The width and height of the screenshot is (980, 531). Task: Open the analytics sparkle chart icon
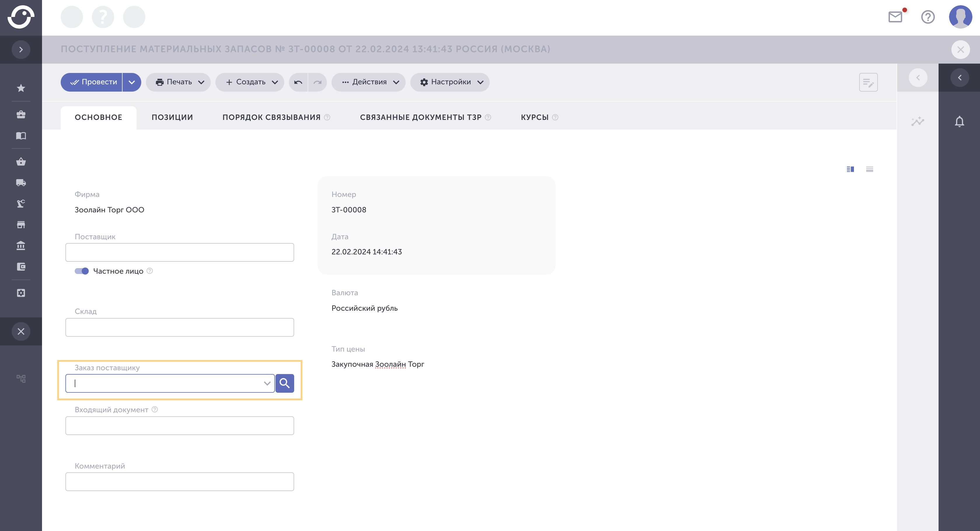918,121
